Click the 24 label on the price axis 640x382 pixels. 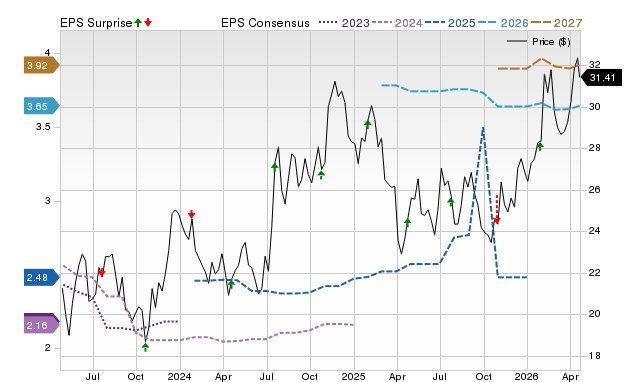(x=595, y=231)
